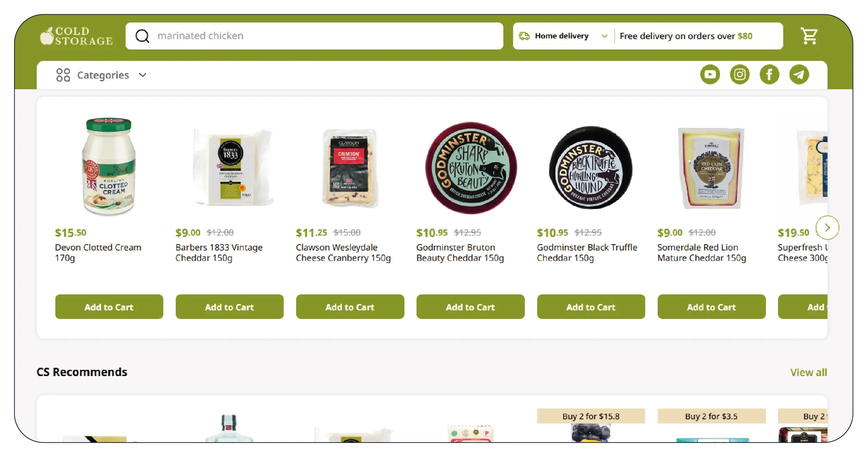The width and height of the screenshot is (868, 457).
Task: Open Somerdale Red Lion Mature Cheddar title
Action: pos(702,253)
